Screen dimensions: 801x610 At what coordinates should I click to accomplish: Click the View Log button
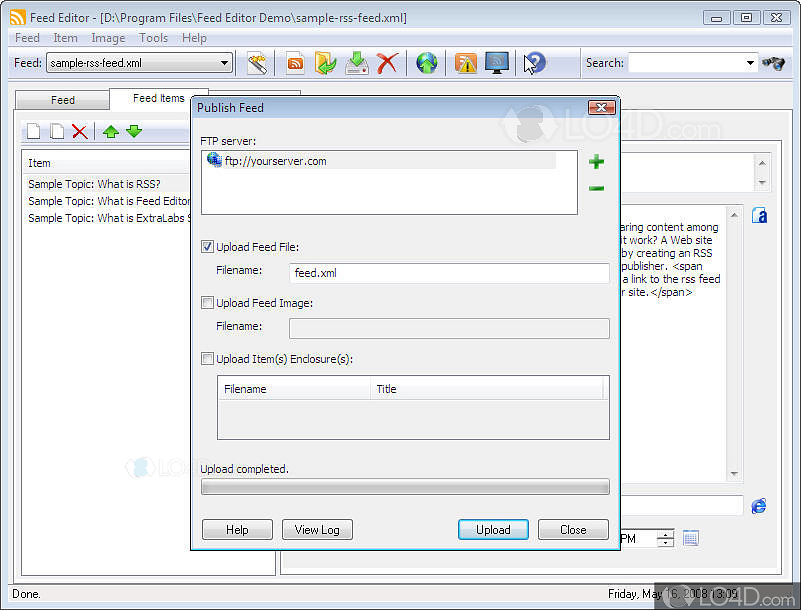click(x=317, y=530)
